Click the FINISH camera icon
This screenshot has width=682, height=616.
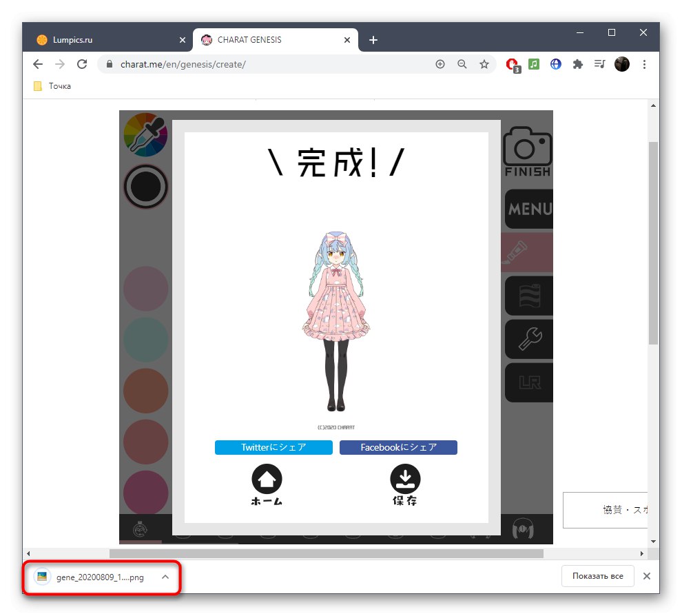point(528,152)
